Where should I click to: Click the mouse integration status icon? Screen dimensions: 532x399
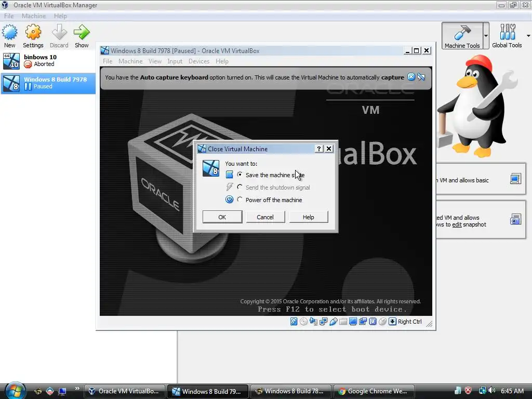(x=382, y=321)
